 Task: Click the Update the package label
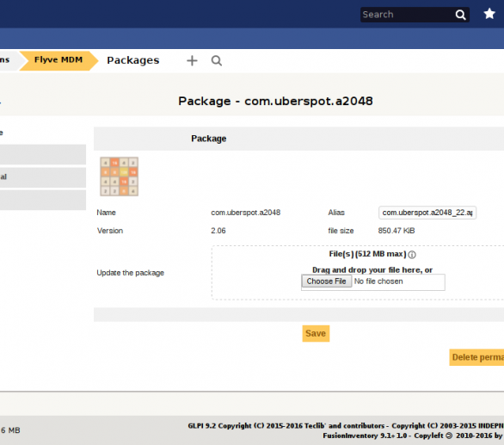(x=130, y=273)
